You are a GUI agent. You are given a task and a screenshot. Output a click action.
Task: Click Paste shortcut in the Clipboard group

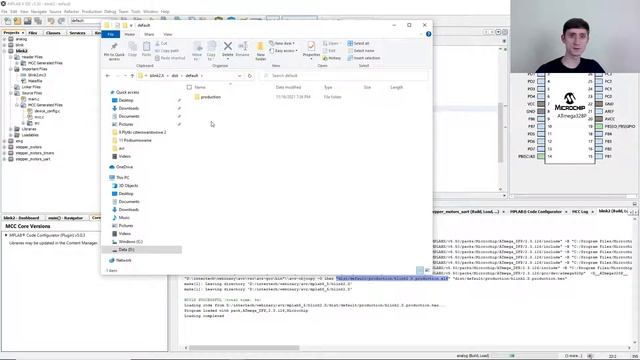pos(170,58)
